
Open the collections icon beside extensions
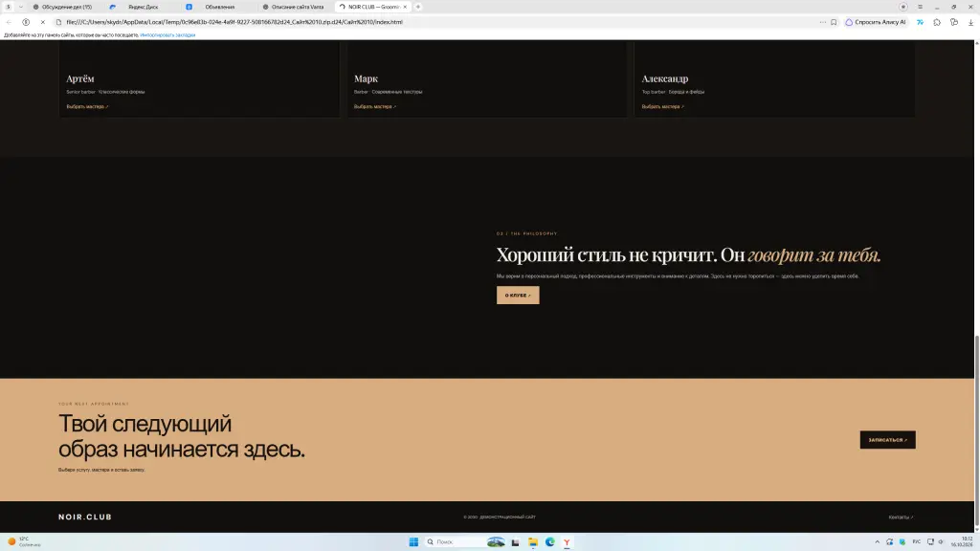954,22
